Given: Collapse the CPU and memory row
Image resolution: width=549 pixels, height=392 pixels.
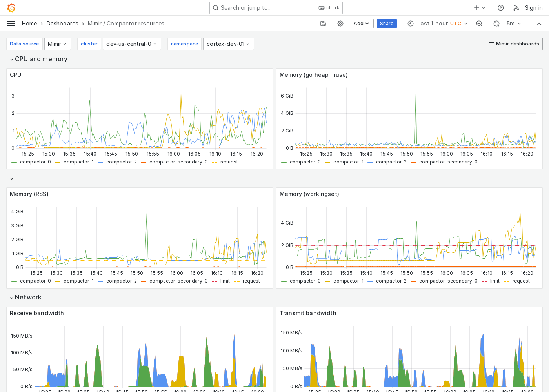Looking at the screenshot, I should tap(41, 59).
